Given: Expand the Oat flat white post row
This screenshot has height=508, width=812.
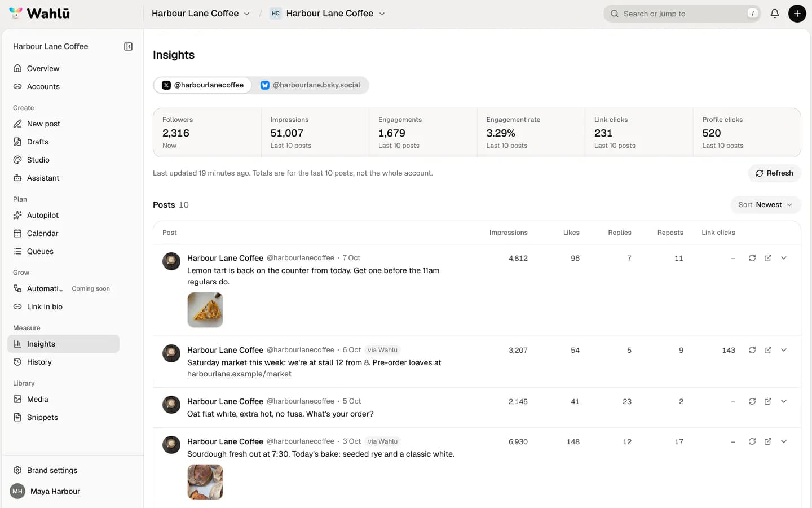Looking at the screenshot, I should coord(784,401).
